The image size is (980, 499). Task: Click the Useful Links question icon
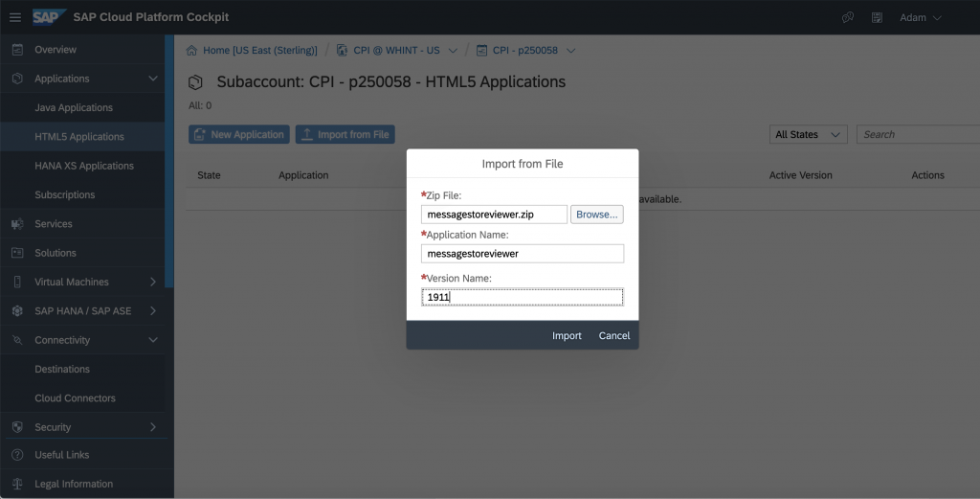tap(17, 455)
